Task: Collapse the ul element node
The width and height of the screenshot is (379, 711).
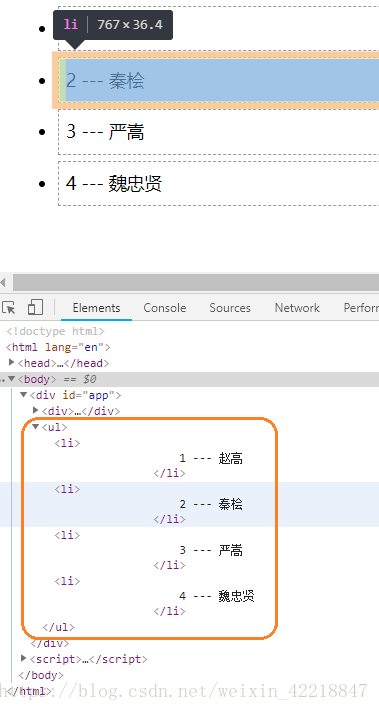Action: pyautogui.click(x=36, y=427)
